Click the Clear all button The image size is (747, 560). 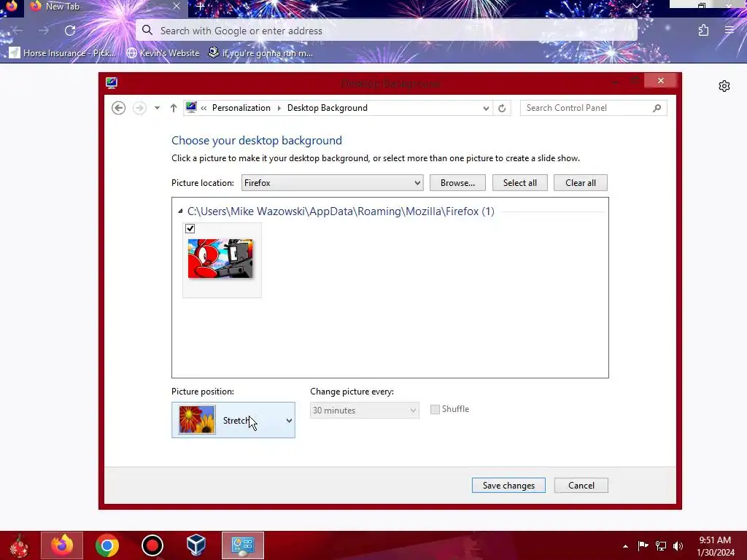pyautogui.click(x=580, y=183)
